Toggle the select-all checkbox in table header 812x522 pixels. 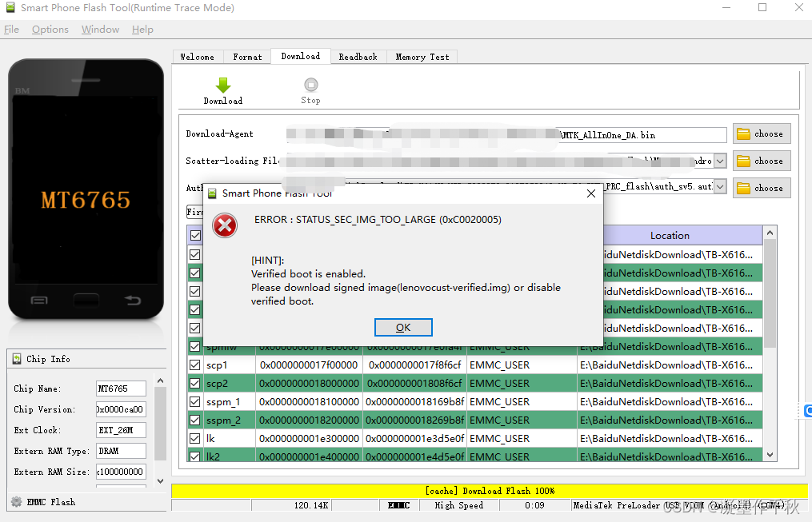(x=195, y=235)
